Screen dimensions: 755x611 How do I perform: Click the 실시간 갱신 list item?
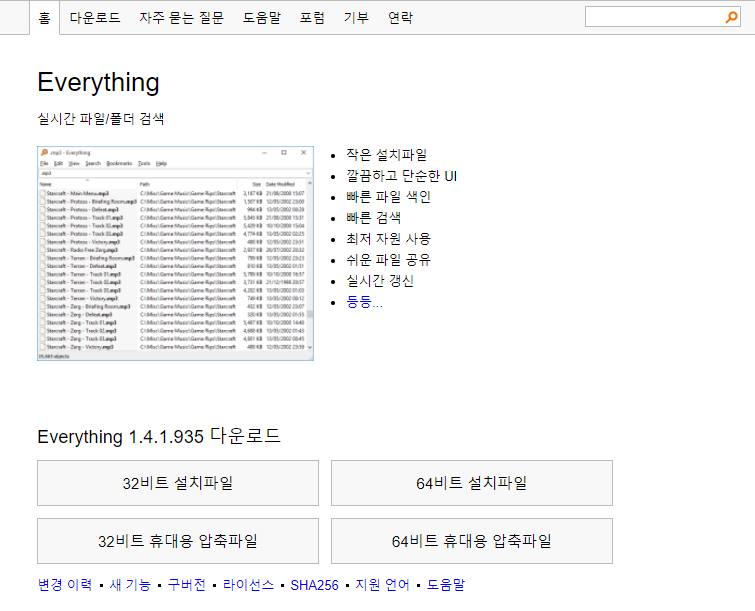tap(380, 281)
